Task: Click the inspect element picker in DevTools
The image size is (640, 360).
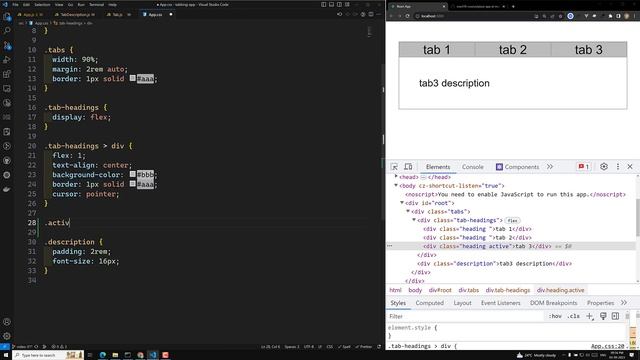Action: [x=394, y=167]
